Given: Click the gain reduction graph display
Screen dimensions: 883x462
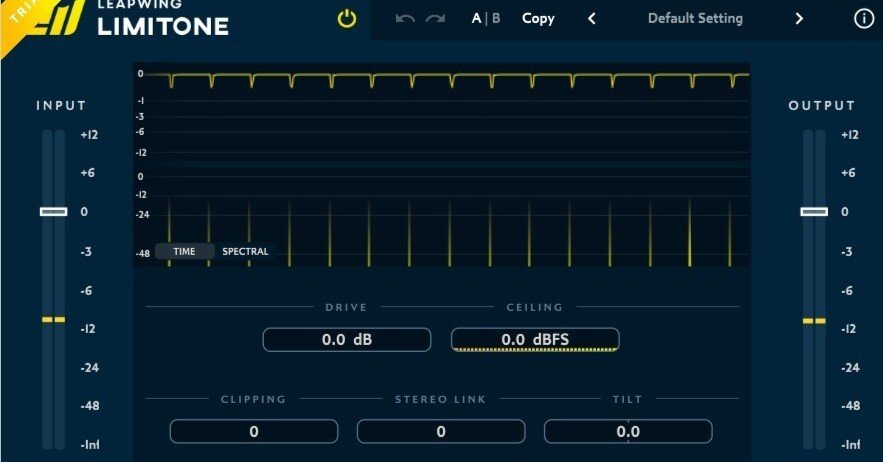Looking at the screenshot, I should (442, 113).
